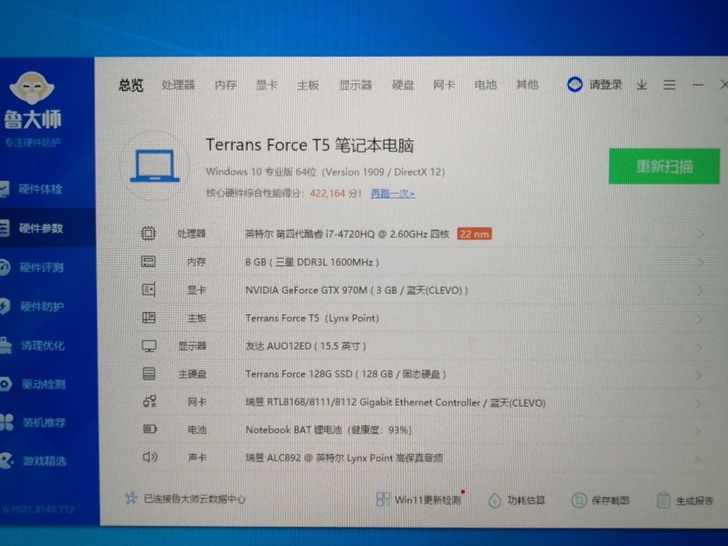Click the Notebook BAT battery text
This screenshot has height=546, width=728.
pyautogui.click(x=328, y=430)
